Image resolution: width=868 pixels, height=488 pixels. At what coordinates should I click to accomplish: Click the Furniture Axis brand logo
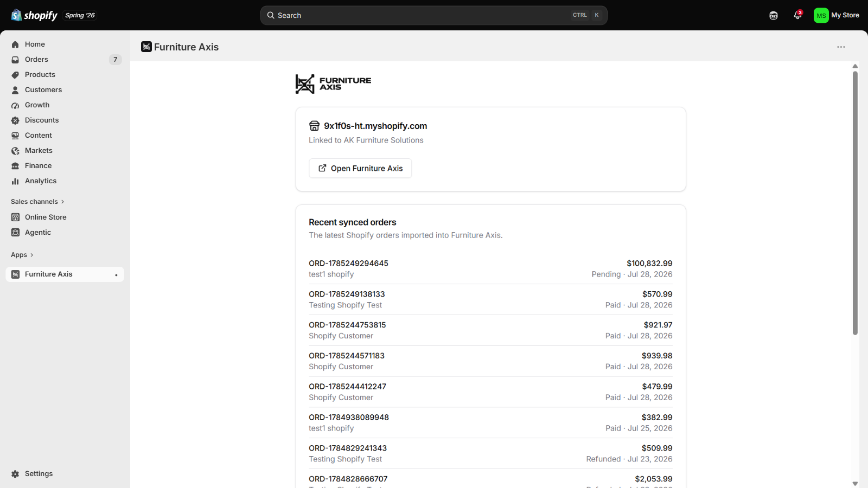pyautogui.click(x=333, y=84)
